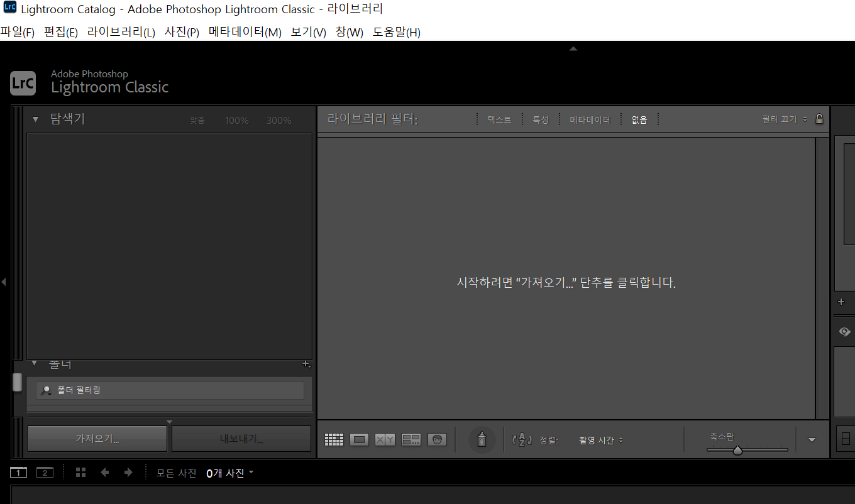Image resolution: width=855 pixels, height=504 pixels.
Task: Open the sort order dropdown 촬영 시간
Action: point(601,440)
